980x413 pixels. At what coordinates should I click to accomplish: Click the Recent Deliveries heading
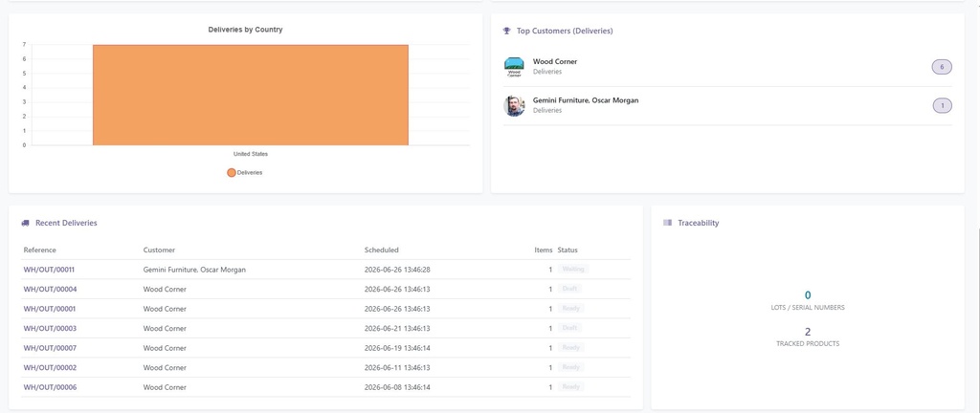point(66,223)
